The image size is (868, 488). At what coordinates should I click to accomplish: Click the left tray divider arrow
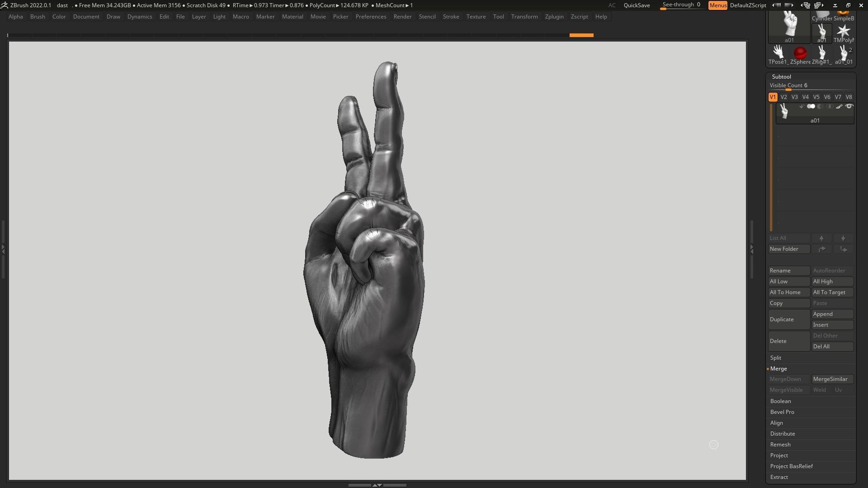3,249
